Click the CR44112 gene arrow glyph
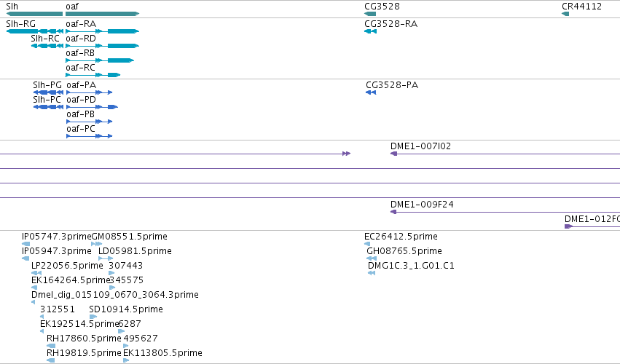Image resolution: width=620 pixels, height=364 pixels. tap(565, 14)
